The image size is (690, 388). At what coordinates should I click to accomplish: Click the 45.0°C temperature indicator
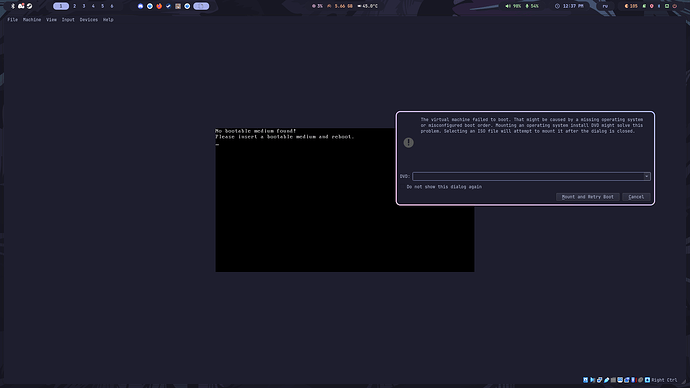[367, 6]
